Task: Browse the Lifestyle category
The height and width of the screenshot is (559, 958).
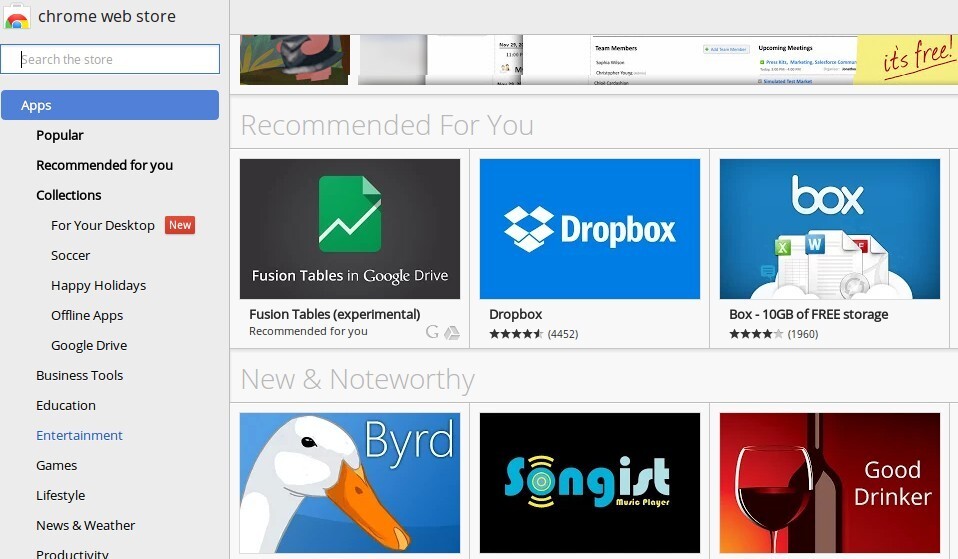Action: click(60, 495)
